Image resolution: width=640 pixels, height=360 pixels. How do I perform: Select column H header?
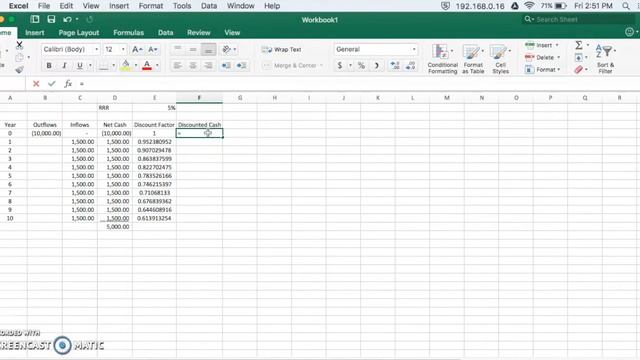(x=274, y=98)
